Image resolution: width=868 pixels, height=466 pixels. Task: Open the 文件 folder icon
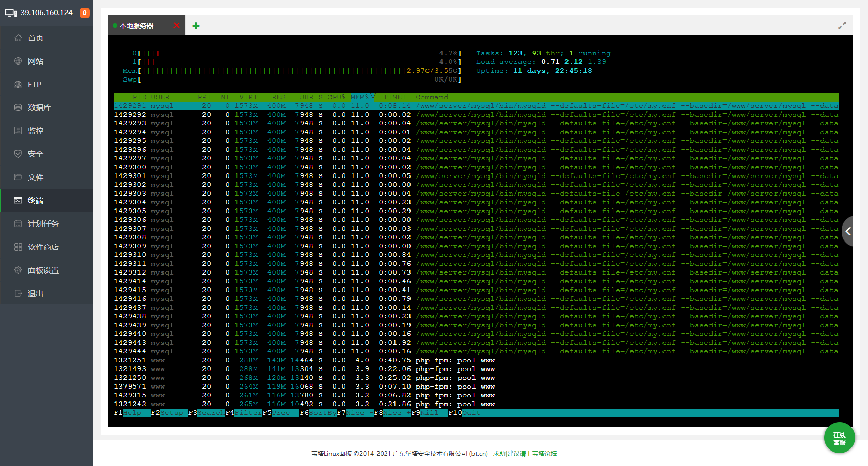pyautogui.click(x=18, y=177)
